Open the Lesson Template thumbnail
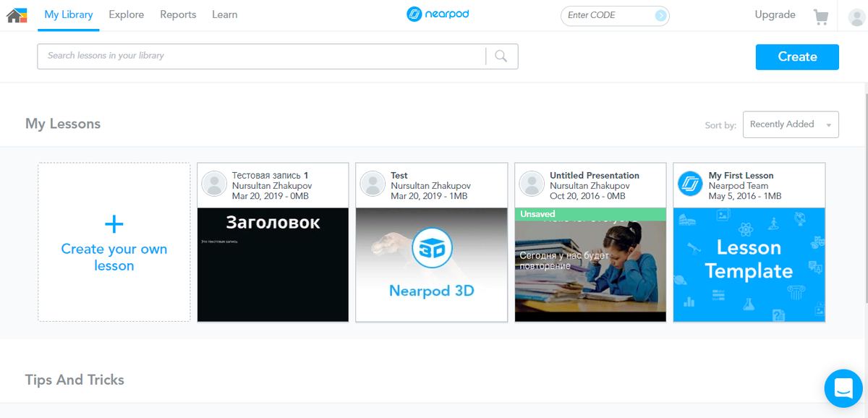Viewport: 868px width, 418px height. [x=749, y=265]
